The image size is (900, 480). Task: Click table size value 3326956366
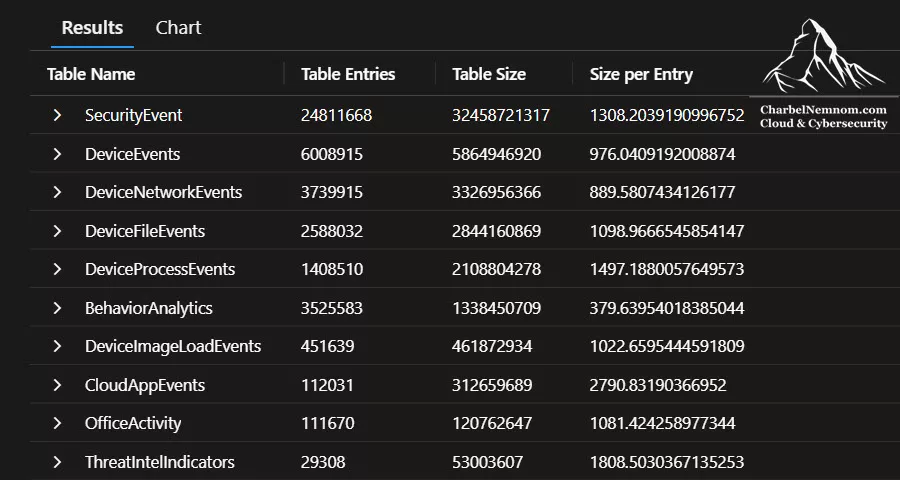(496, 192)
